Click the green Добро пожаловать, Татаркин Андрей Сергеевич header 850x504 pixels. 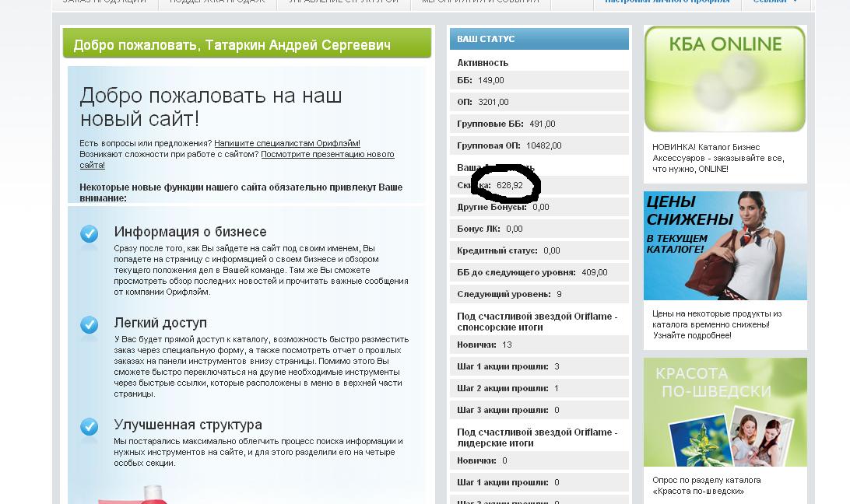[248, 43]
